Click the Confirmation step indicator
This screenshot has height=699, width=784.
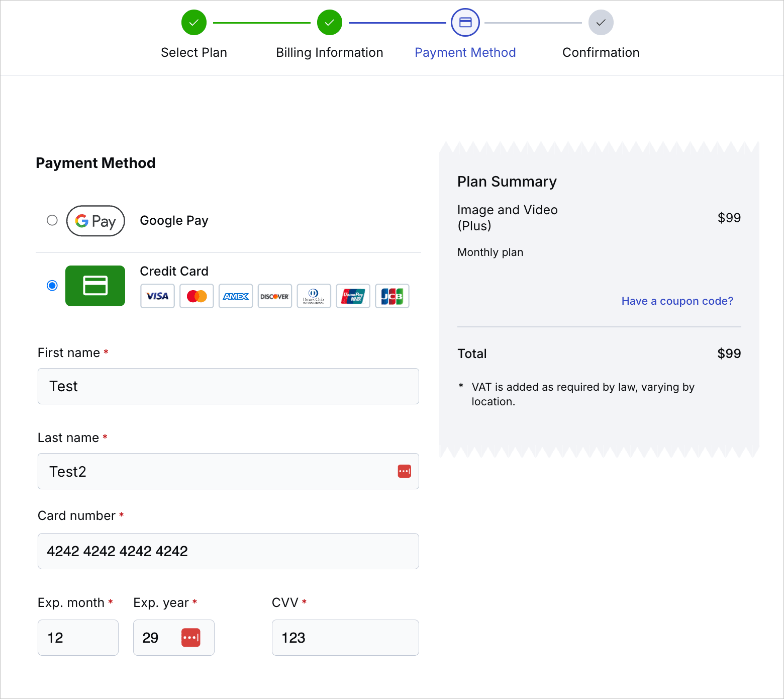(601, 23)
